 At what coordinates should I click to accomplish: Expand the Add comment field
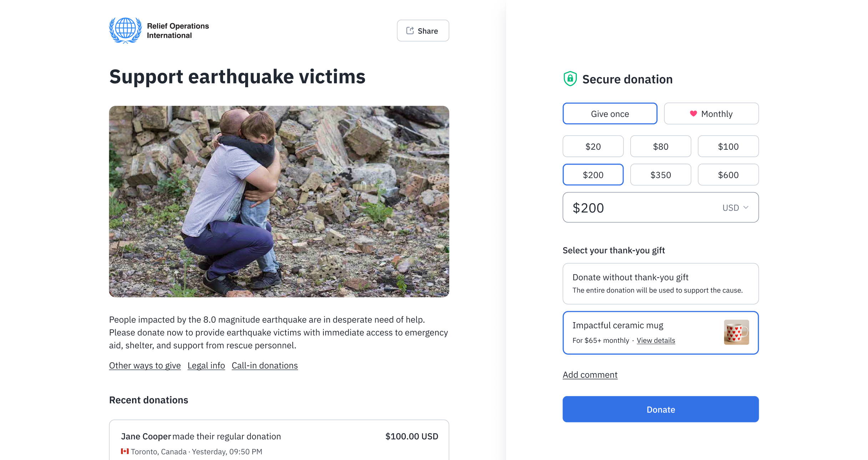pyautogui.click(x=590, y=375)
